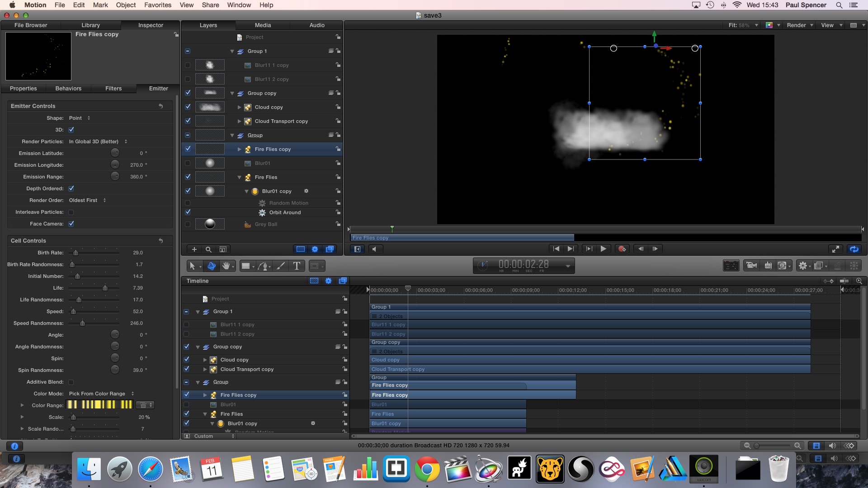Viewport: 868px width, 488px height.
Task: Select the Text tool in toolbar
Action: click(x=297, y=266)
